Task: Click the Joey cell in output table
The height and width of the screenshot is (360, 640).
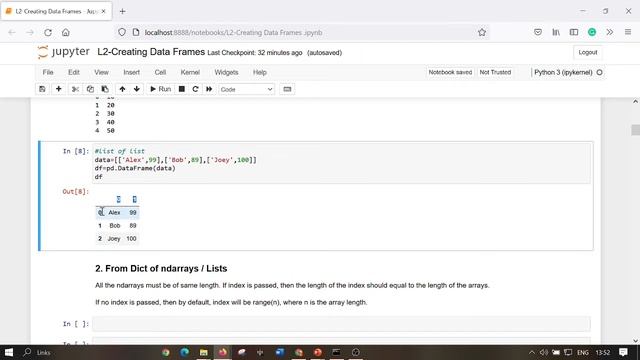Action: (114, 239)
